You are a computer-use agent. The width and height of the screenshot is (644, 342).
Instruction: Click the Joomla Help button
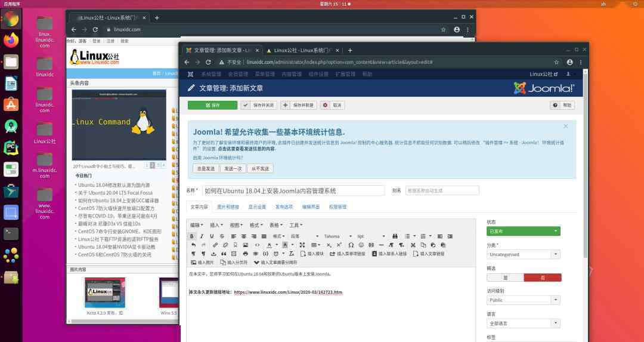pos(562,105)
